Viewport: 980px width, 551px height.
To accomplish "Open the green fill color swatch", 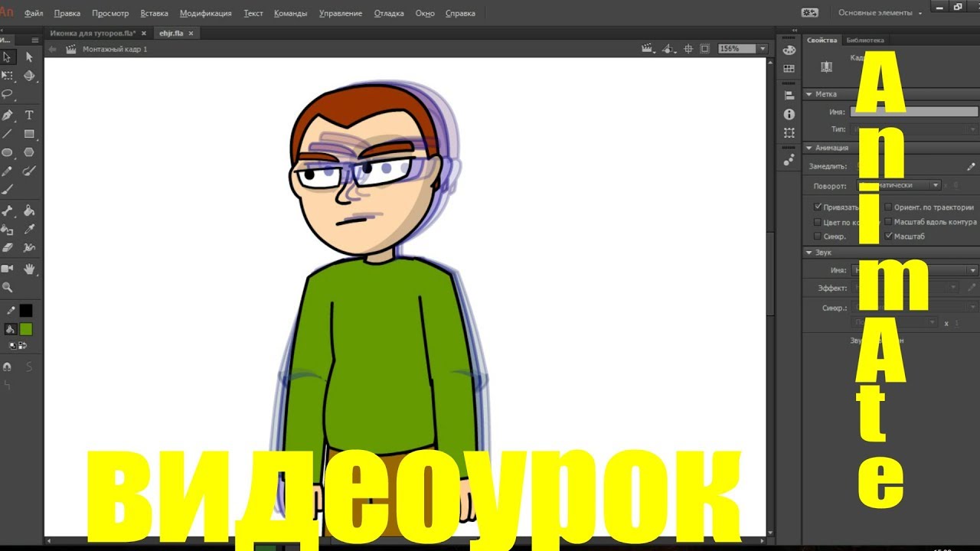I will (26, 329).
